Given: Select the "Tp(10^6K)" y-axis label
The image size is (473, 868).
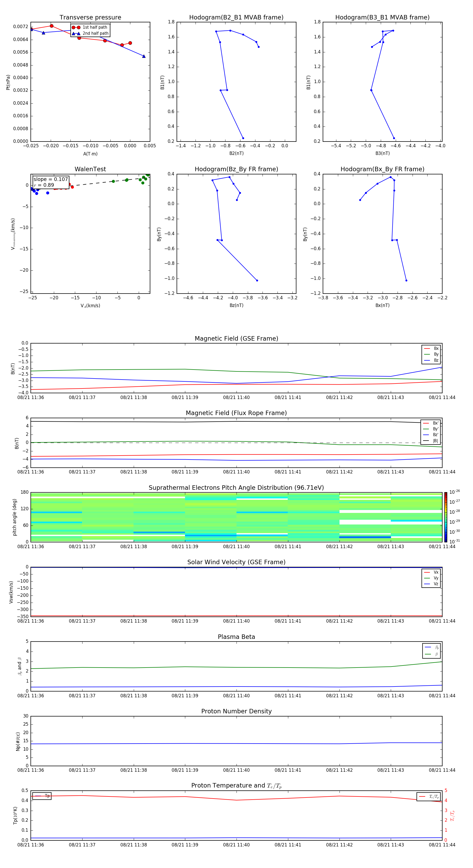Looking at the screenshot, I should (x=15, y=815).
